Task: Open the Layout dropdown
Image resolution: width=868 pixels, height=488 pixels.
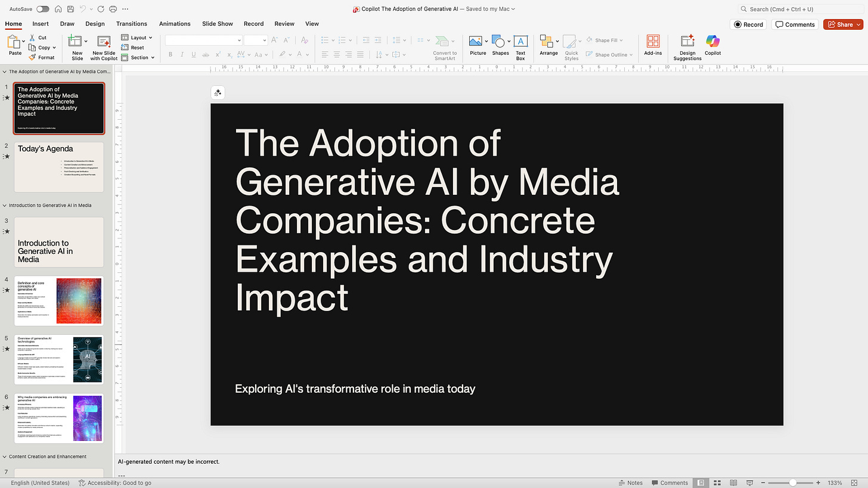Action: [x=137, y=38]
